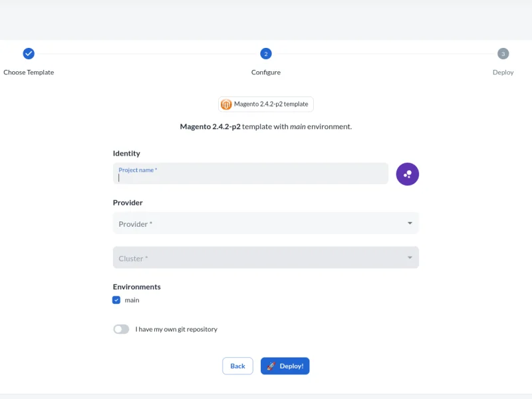
Task: Click the Magento logo icon in template chip
Action: [x=226, y=104]
